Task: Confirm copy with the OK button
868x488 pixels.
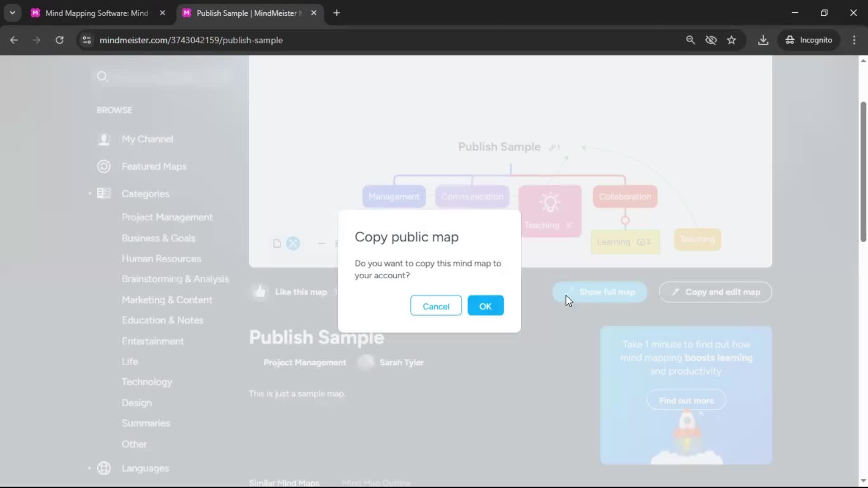Action: point(486,306)
